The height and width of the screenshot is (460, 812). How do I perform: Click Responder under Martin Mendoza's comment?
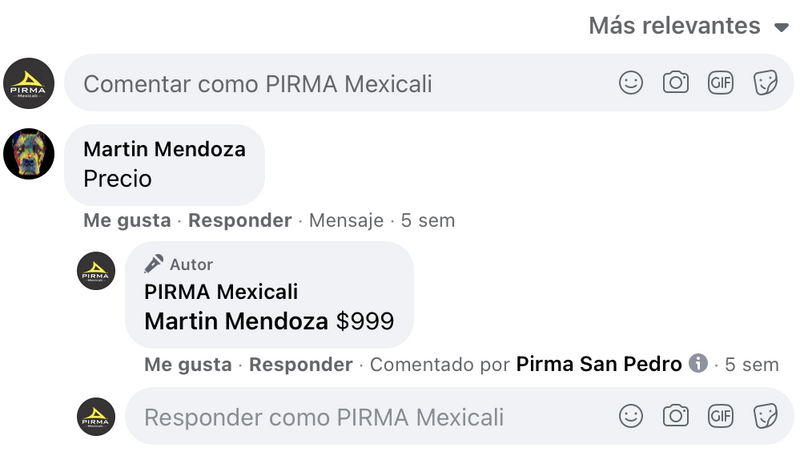click(240, 220)
